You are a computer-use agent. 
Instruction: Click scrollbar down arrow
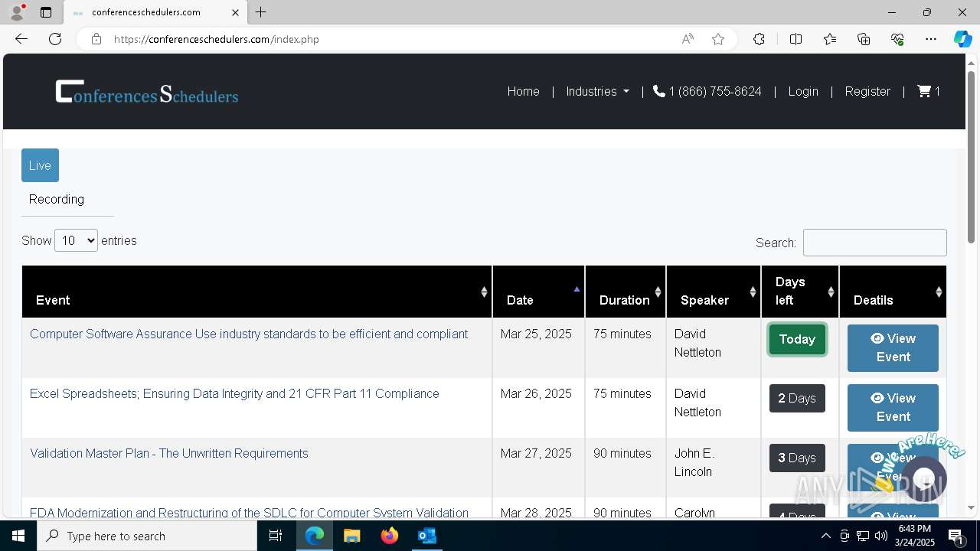[x=971, y=507]
